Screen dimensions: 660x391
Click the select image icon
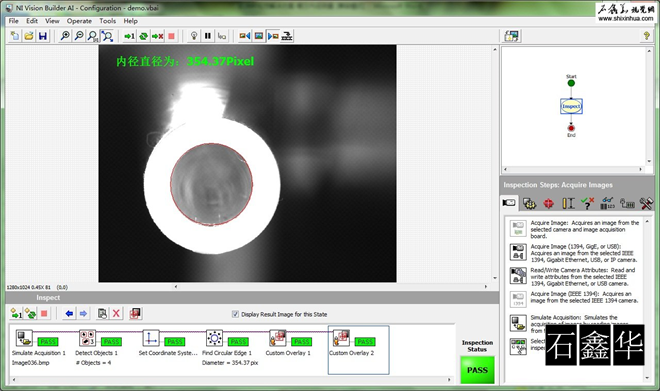[x=259, y=36]
